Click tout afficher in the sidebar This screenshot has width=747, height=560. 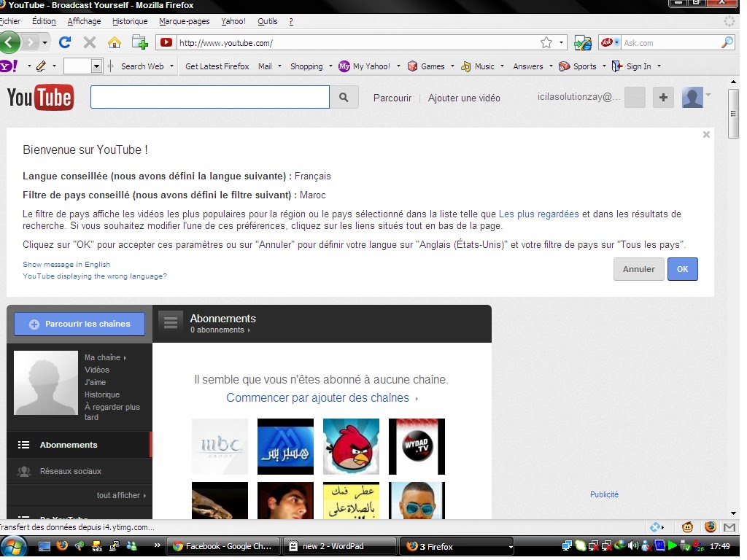coord(121,495)
